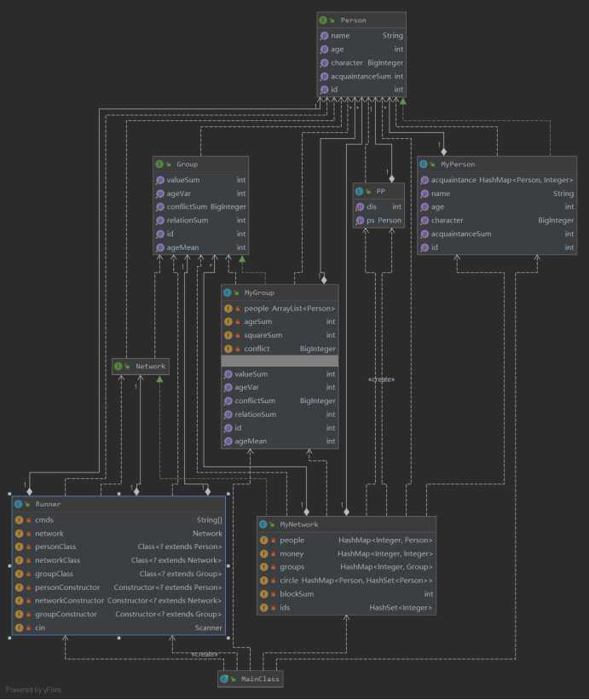Click the MyPerson class icon

(x=424, y=164)
